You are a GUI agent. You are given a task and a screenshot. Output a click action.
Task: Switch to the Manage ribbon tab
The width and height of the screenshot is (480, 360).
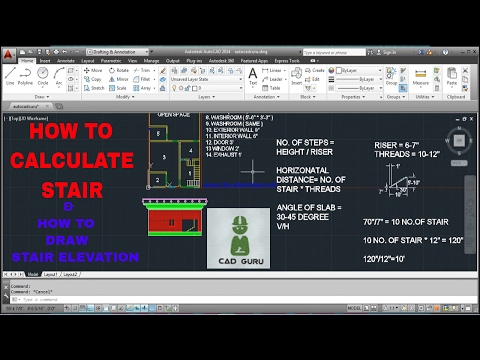point(151,61)
